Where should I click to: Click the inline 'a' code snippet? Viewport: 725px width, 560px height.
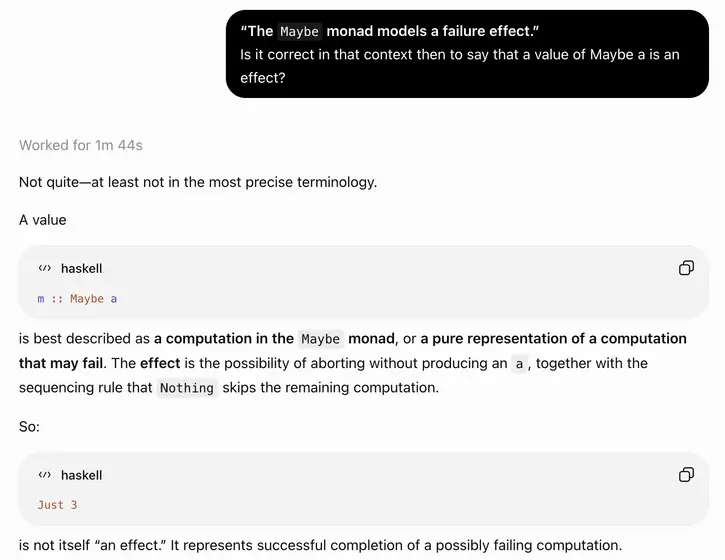[519, 364]
